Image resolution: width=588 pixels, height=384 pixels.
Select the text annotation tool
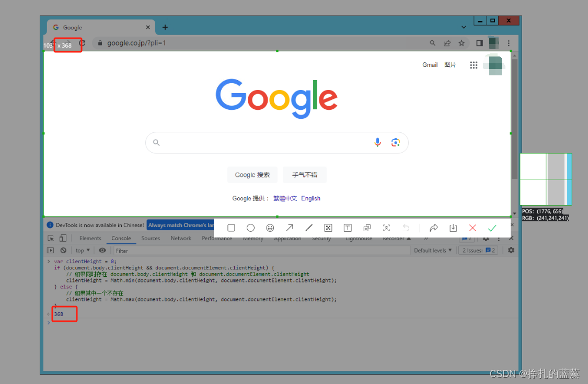347,228
